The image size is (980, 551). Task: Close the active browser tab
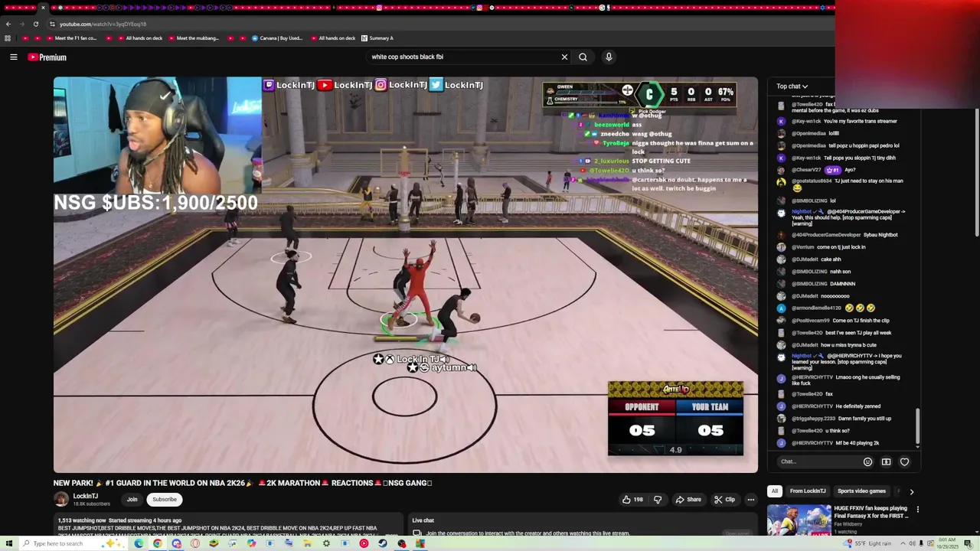(x=42, y=8)
